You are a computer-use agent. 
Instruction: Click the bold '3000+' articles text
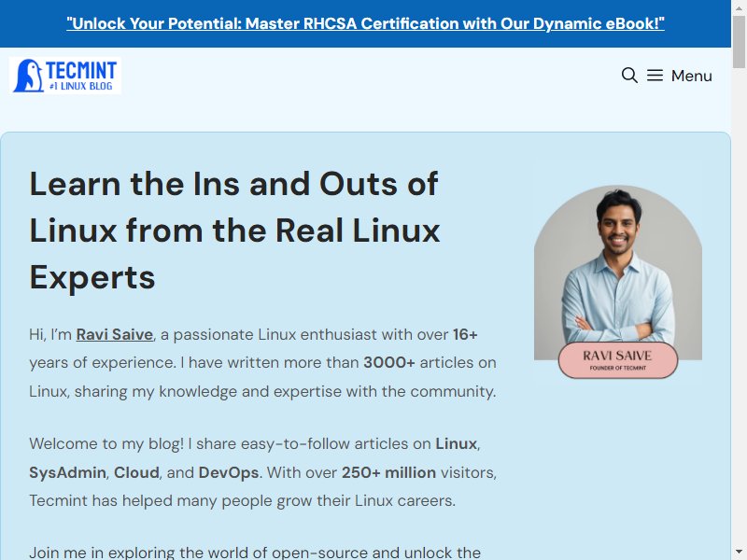coord(389,362)
